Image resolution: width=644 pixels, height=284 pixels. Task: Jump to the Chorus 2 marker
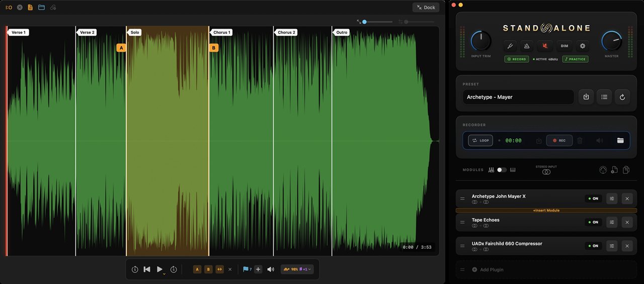click(286, 32)
